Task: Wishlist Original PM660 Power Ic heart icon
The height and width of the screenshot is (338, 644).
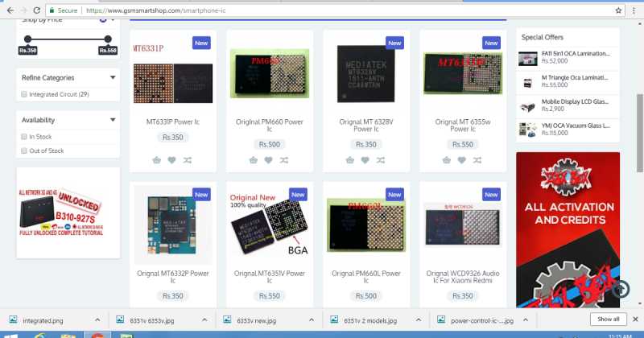Action: coord(268,160)
